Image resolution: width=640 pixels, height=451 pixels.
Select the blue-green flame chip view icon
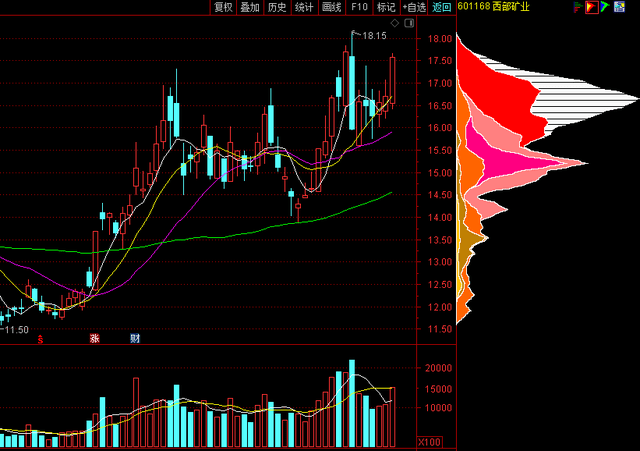605,7
